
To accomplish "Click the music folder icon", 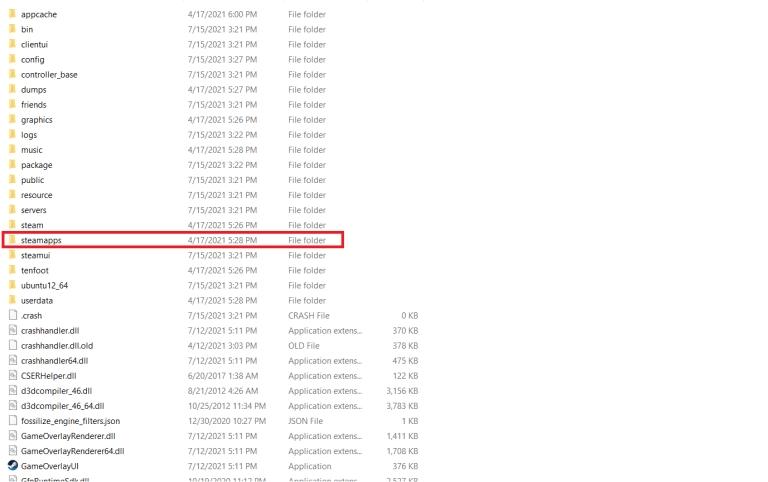I will 13,149.
